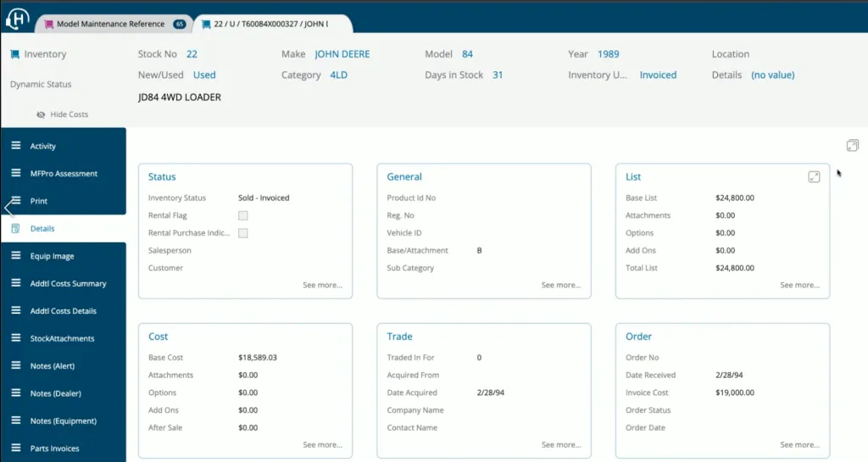Click the hamburger icon beside Notes (Equipment)
Image resolution: width=868 pixels, height=462 pixels.
click(x=16, y=420)
